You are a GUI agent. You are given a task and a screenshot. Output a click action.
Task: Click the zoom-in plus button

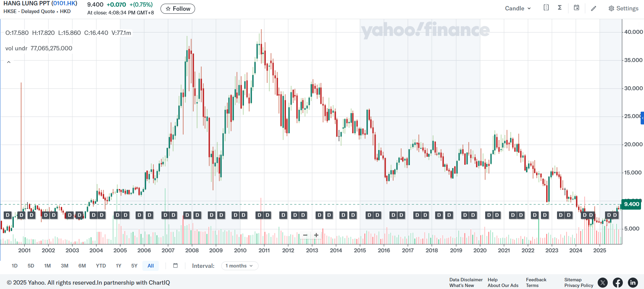click(x=316, y=235)
